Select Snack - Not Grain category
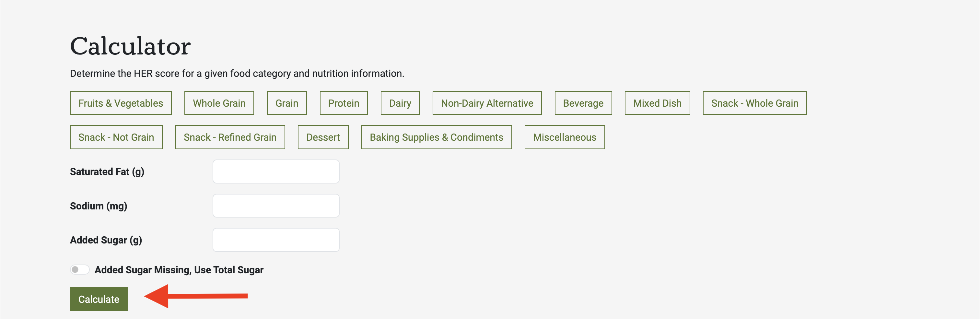980x319 pixels. [x=116, y=137]
